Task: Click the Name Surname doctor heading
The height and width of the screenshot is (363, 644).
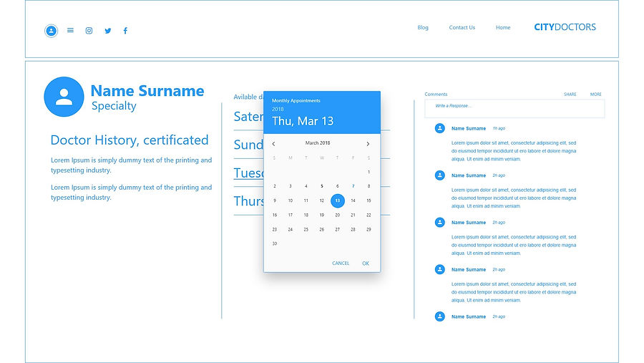Action: (x=147, y=91)
